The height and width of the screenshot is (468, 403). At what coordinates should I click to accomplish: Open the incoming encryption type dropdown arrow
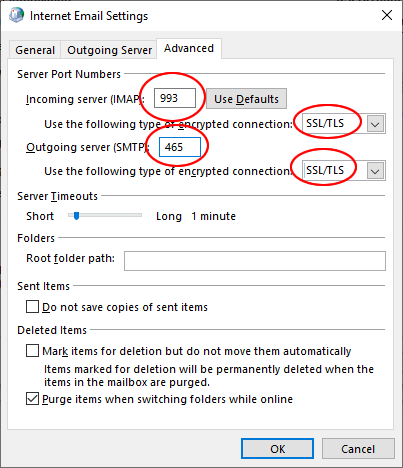point(375,124)
